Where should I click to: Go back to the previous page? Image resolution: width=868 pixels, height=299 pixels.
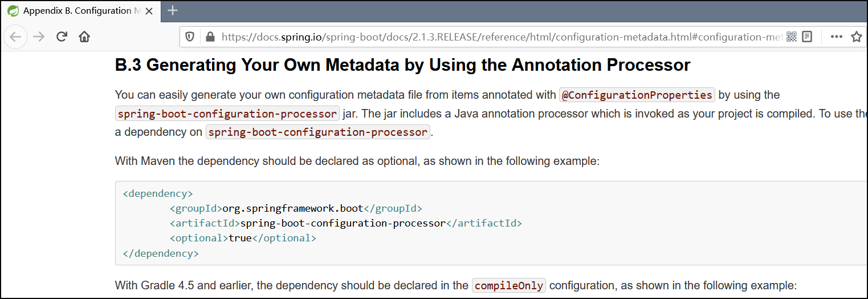15,37
